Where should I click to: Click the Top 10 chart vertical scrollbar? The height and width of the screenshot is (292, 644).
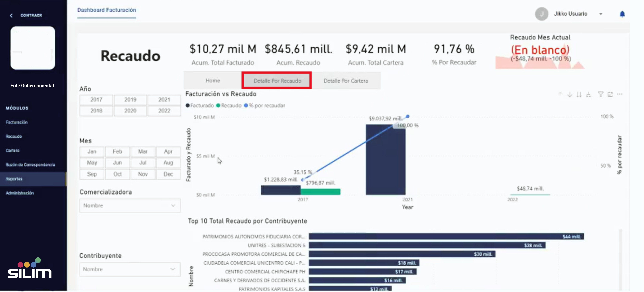pos(620,260)
